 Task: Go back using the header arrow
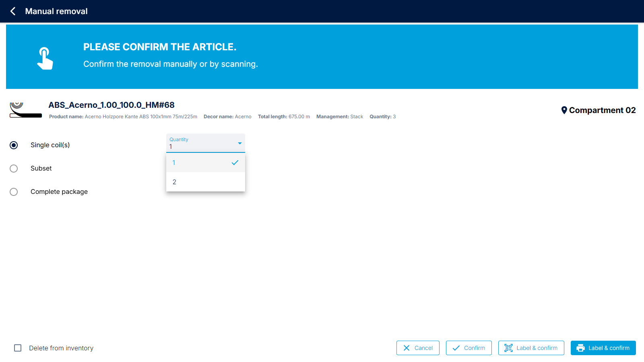[x=13, y=11]
